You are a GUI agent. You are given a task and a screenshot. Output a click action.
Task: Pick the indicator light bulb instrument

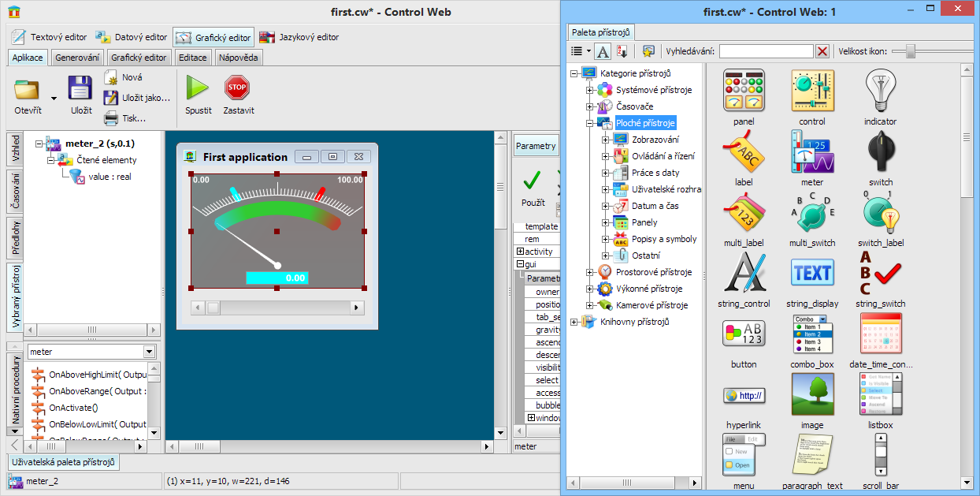pyautogui.click(x=880, y=91)
